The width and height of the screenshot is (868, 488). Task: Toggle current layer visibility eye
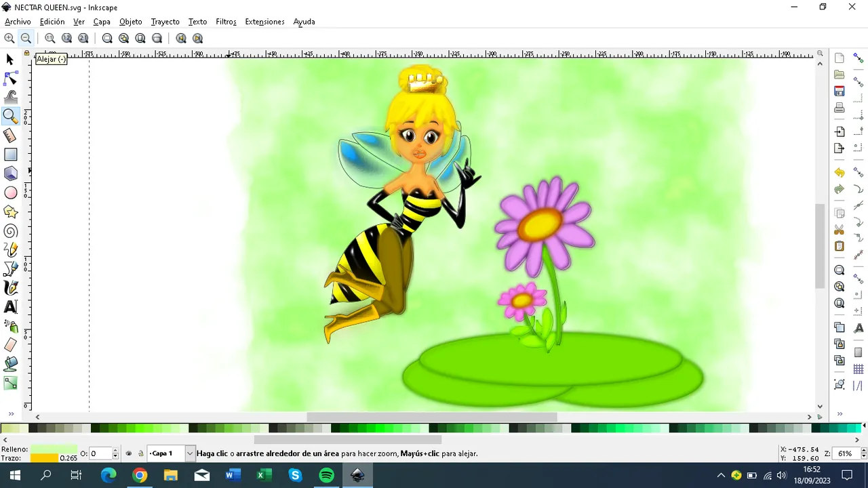tap(129, 453)
